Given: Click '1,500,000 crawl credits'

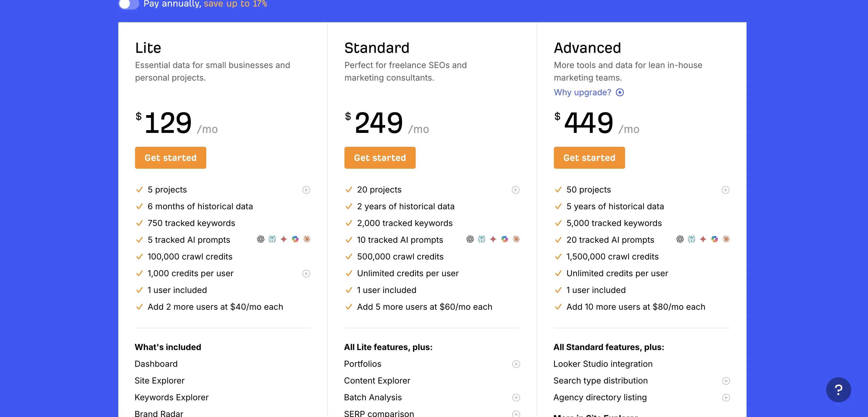Looking at the screenshot, I should 613,257.
